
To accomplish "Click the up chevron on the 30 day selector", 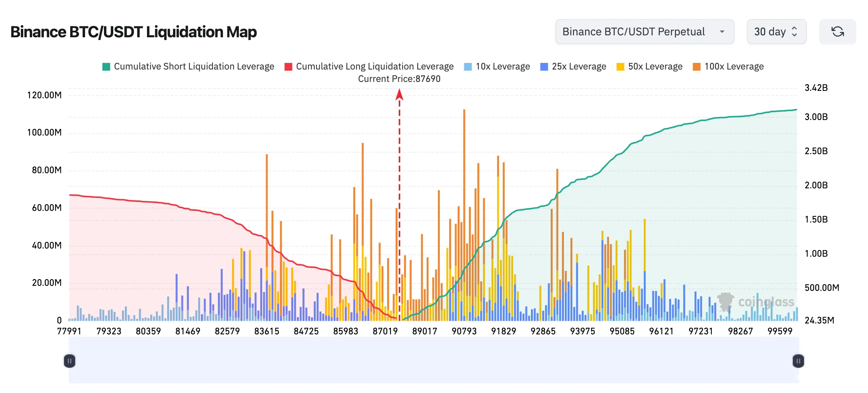I will pyautogui.click(x=794, y=28).
